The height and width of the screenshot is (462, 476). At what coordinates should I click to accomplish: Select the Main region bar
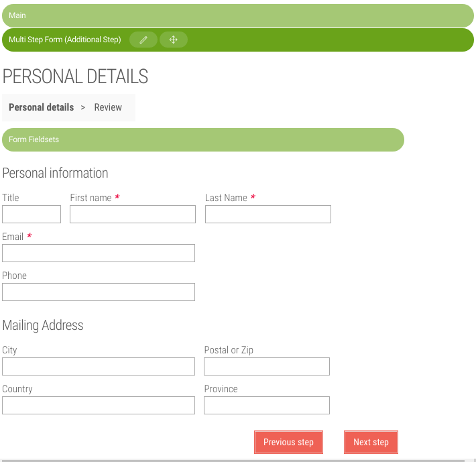pos(238,15)
